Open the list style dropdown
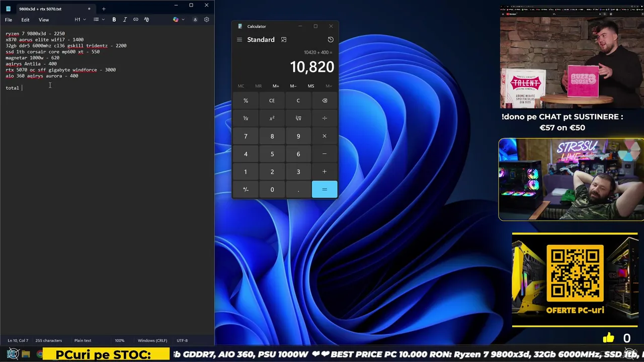644x362 pixels. (x=99, y=20)
